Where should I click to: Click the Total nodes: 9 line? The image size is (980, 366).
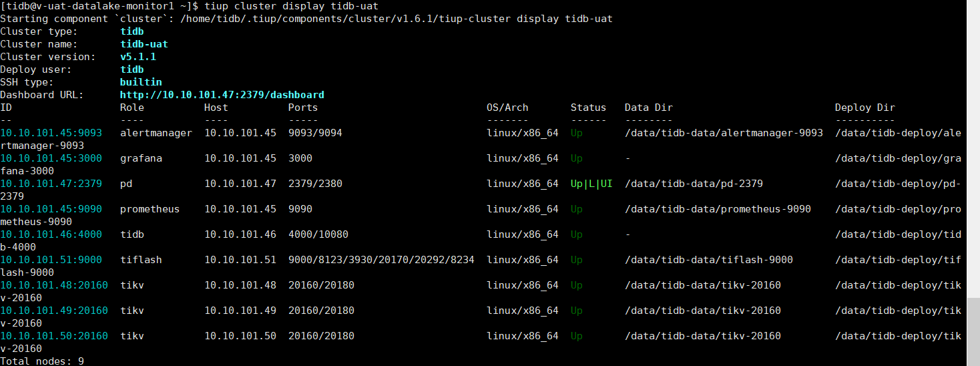42,361
